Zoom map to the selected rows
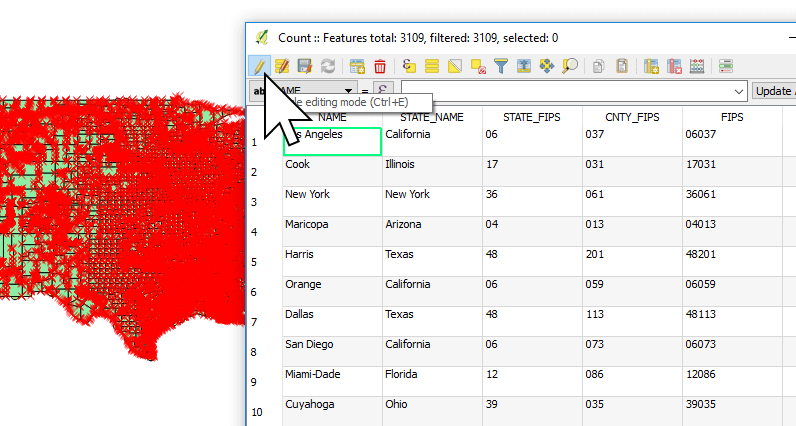Viewport: 796px width, 426px height. pos(570,66)
